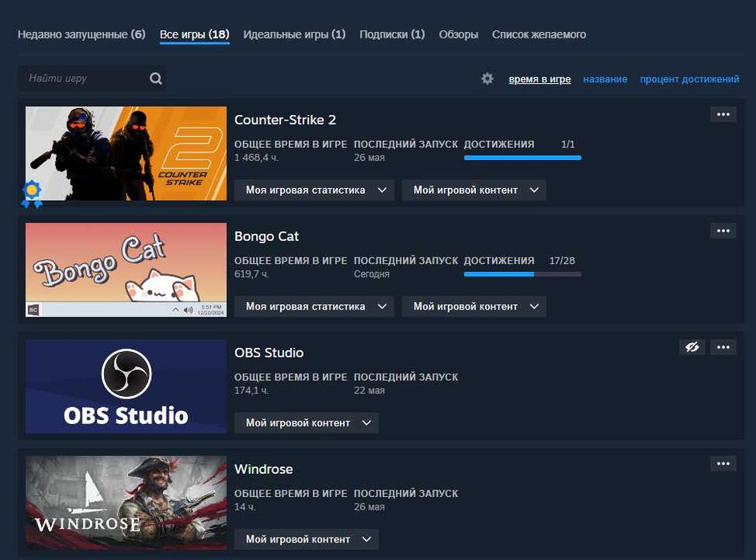Expand Counter-Strike 2 "Мой игровой контент" dropdown
Image resolution: width=756 pixels, height=560 pixels.
coord(474,190)
